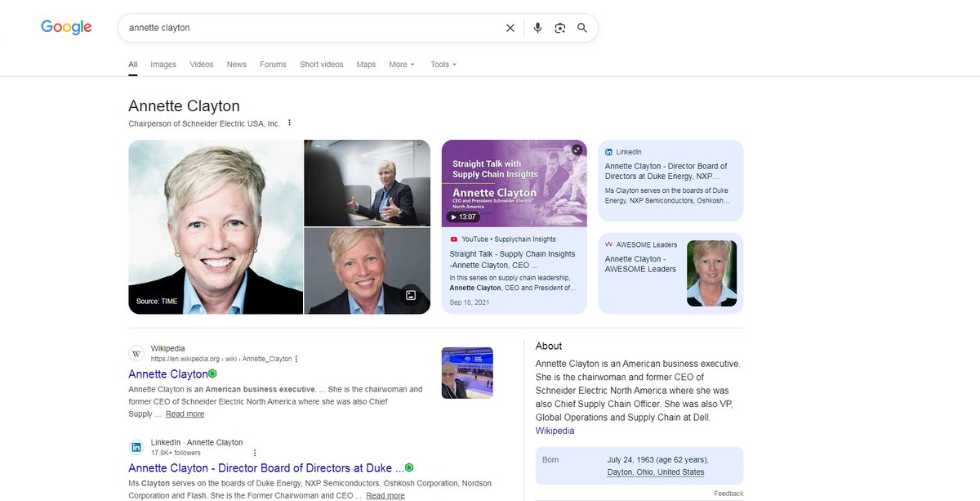Image resolution: width=980 pixels, height=501 pixels.
Task: Click the Annette Clayton knowledge panel heading
Action: pos(184,105)
